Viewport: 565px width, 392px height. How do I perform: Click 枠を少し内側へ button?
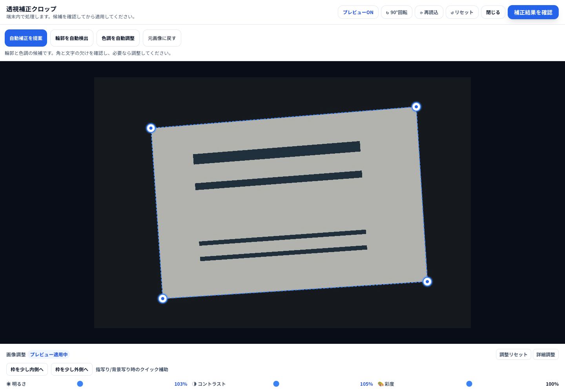click(x=27, y=369)
